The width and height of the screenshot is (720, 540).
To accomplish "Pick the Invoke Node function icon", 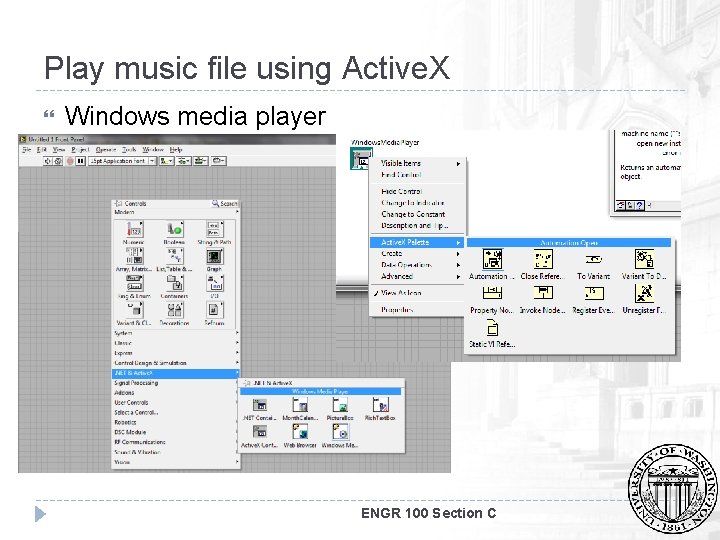I will pos(543,293).
